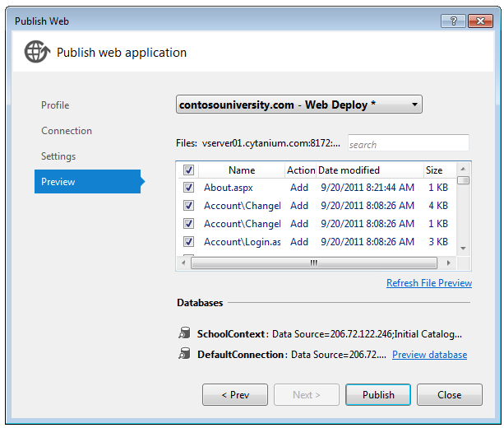
Task: Click the DefaultConnection data source text
Action: click(339, 355)
